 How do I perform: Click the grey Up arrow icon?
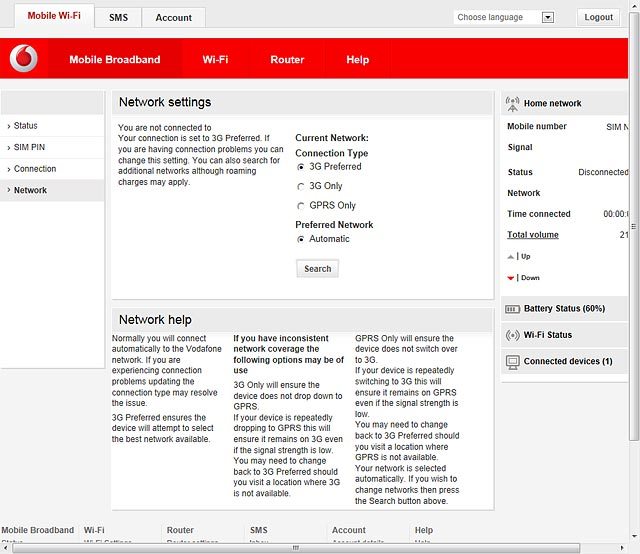coord(510,257)
